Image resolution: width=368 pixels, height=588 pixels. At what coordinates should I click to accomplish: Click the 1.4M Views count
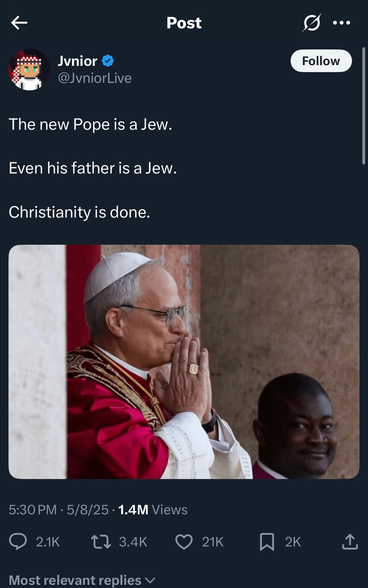(x=153, y=510)
